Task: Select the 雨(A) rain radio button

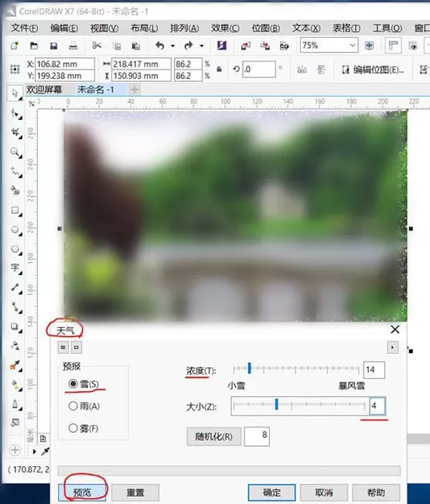Action: click(x=73, y=406)
